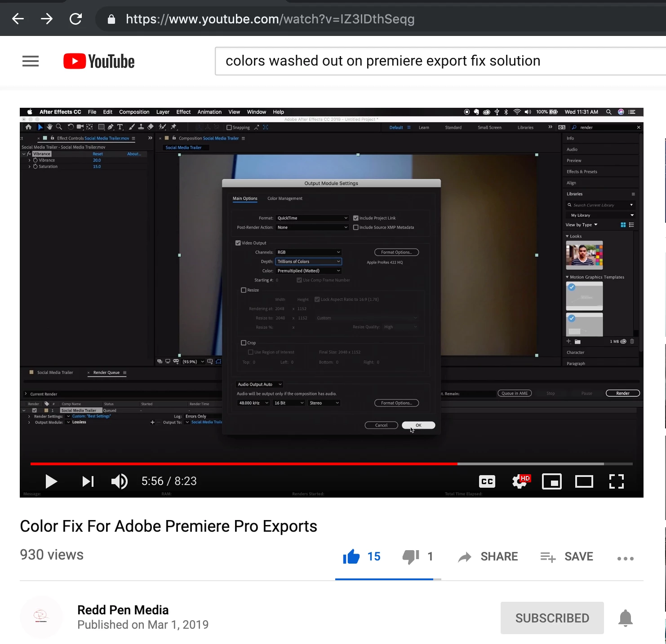Enter full screen mode
Viewport: 666px width, 644px height.
point(617,481)
